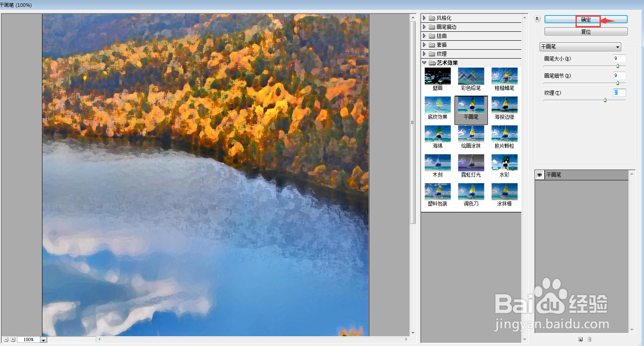
Task: Click effect layers scrollbar up arrow
Action: click(x=632, y=174)
